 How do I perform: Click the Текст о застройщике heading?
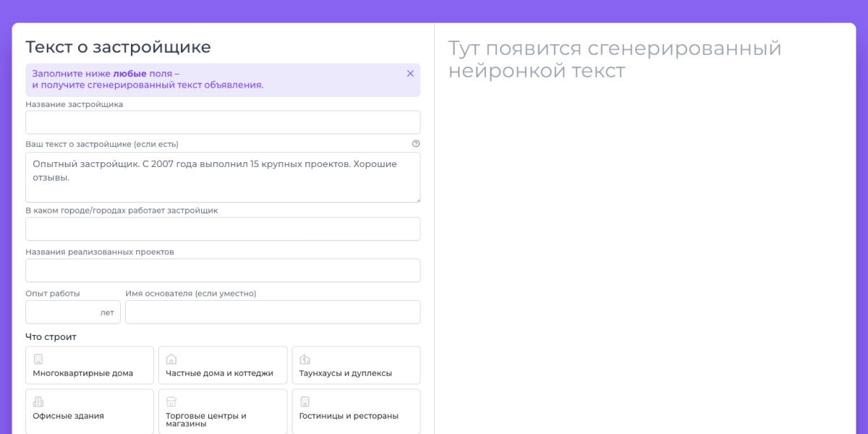(x=119, y=48)
